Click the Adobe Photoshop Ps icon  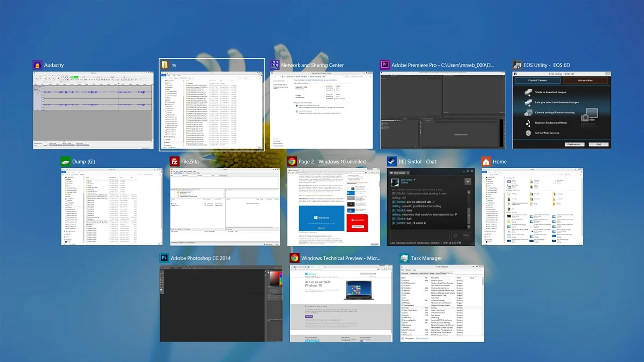[x=164, y=258]
